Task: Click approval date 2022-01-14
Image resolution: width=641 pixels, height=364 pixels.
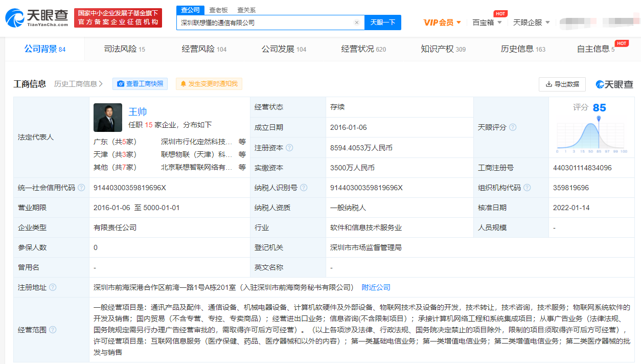Action: pyautogui.click(x=571, y=208)
